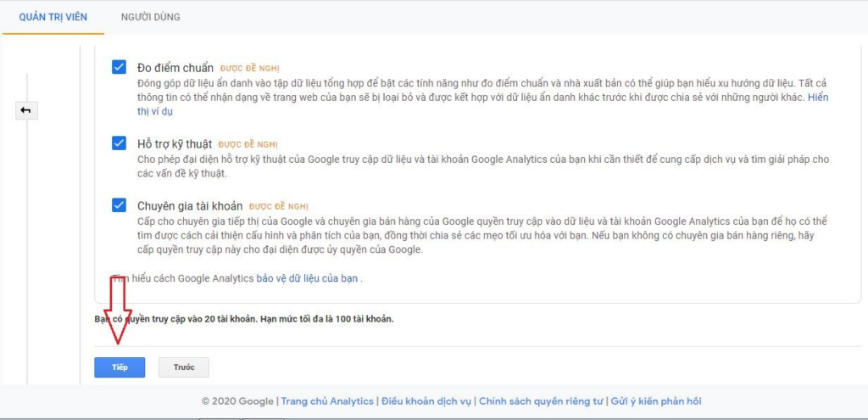The height and width of the screenshot is (420, 868).
Task: Uncheck the Đo điểm chuẩn checkbox
Action: pyautogui.click(x=119, y=67)
